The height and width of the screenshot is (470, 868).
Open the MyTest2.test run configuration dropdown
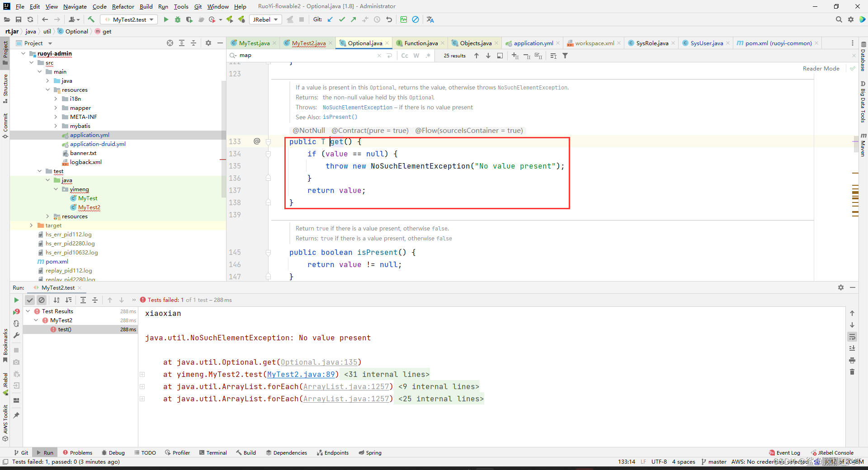pyautogui.click(x=129, y=19)
